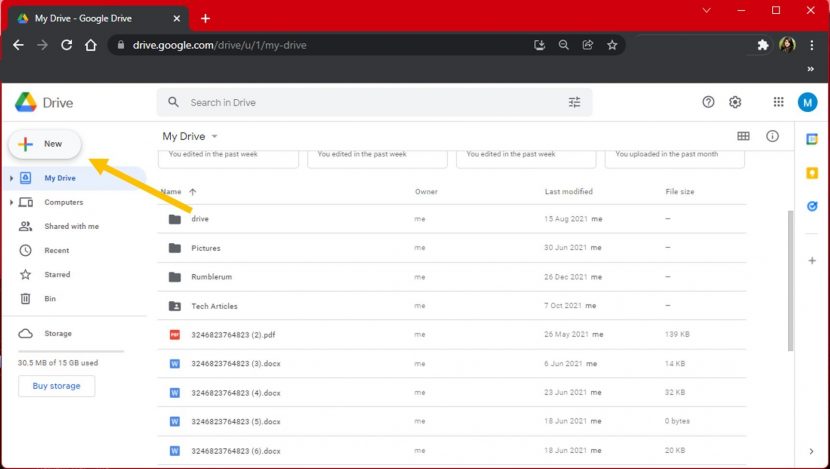Viewport: 830px width, 469px height.
Task: Sort by the Name column header
Action: (171, 192)
